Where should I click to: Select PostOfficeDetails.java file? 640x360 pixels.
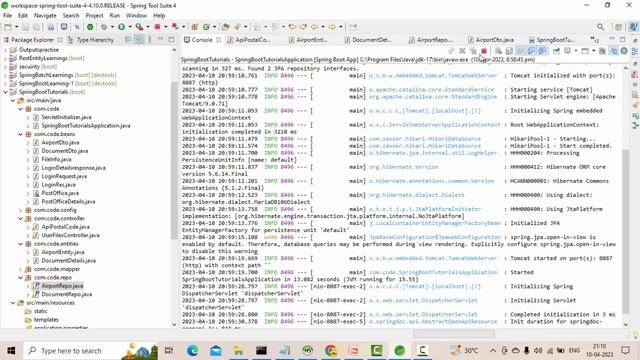tap(68, 202)
